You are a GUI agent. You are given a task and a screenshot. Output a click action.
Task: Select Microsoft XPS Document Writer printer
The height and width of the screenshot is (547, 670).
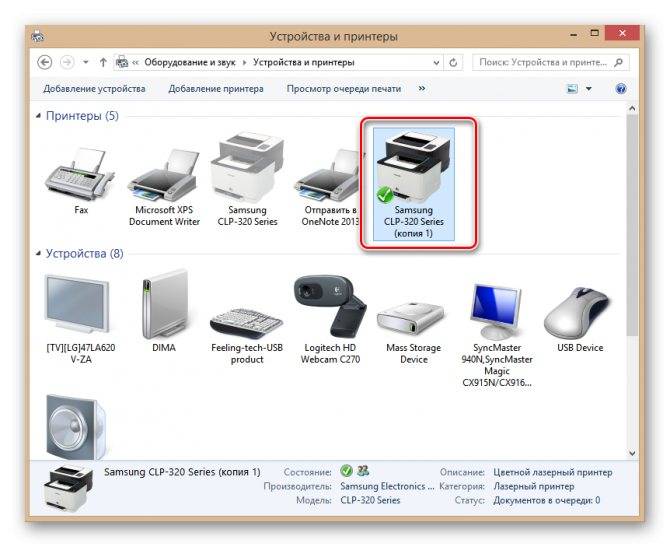coord(164,175)
